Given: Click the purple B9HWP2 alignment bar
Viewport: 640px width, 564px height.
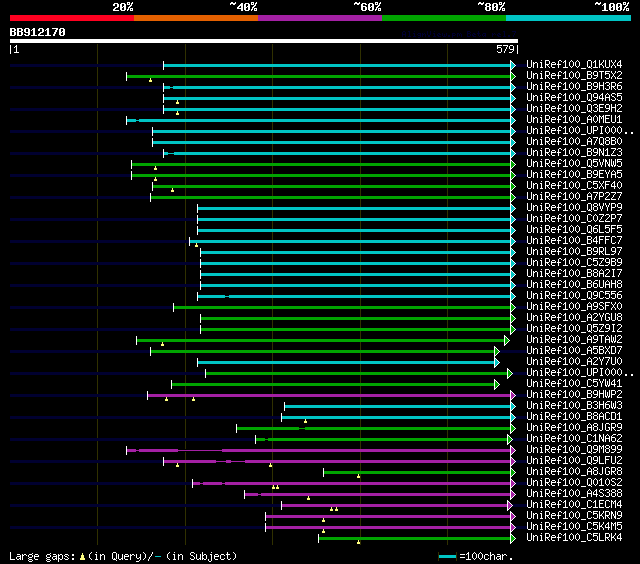Looking at the screenshot, I should pyautogui.click(x=329, y=395).
